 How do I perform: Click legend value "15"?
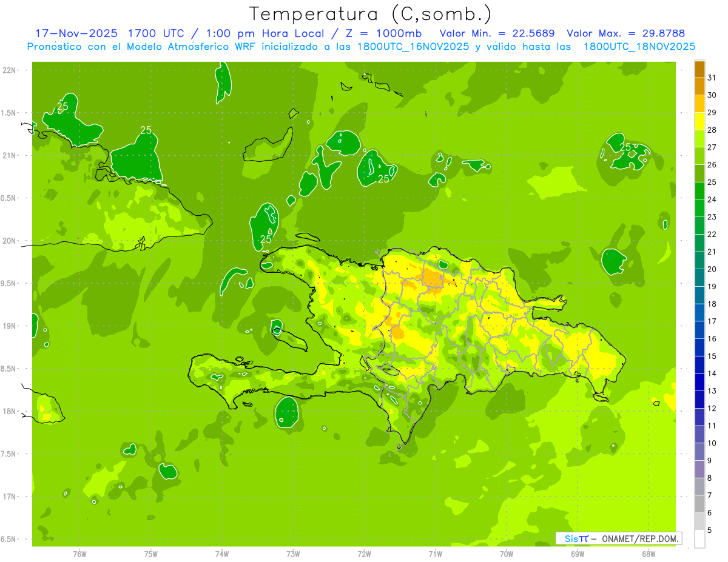712,356
